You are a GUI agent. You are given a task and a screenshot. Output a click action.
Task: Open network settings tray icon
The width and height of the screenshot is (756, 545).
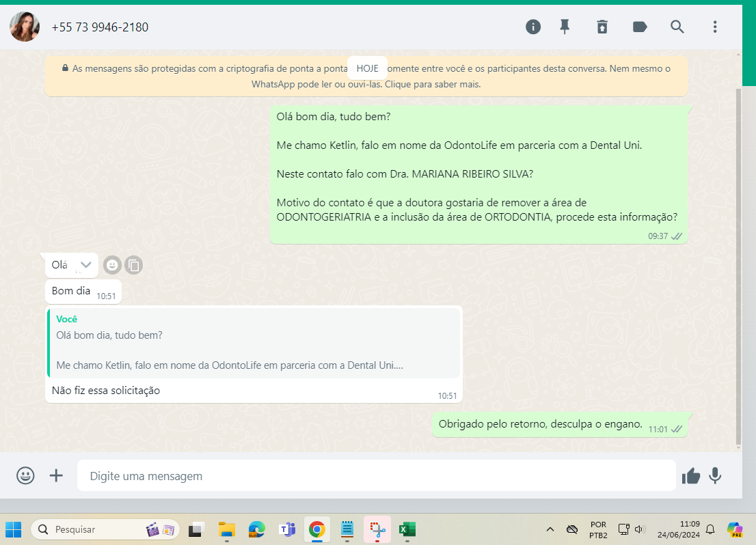click(624, 529)
